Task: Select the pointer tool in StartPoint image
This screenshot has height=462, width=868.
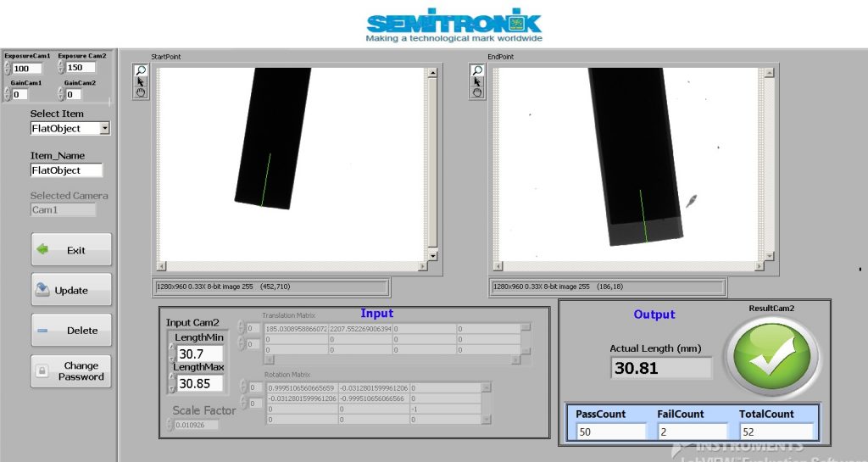Action: pos(141,82)
